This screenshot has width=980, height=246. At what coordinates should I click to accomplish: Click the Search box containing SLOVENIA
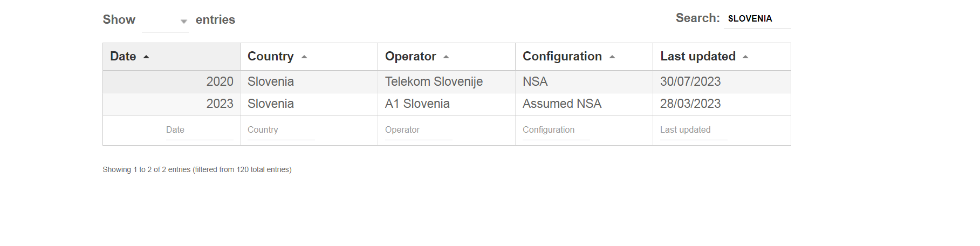(x=757, y=18)
